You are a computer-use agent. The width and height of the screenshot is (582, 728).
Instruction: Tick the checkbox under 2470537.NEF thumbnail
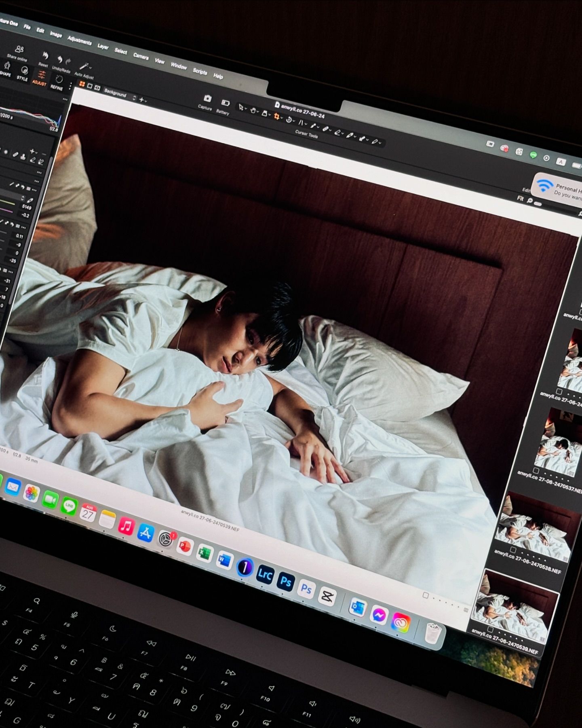coord(536,471)
